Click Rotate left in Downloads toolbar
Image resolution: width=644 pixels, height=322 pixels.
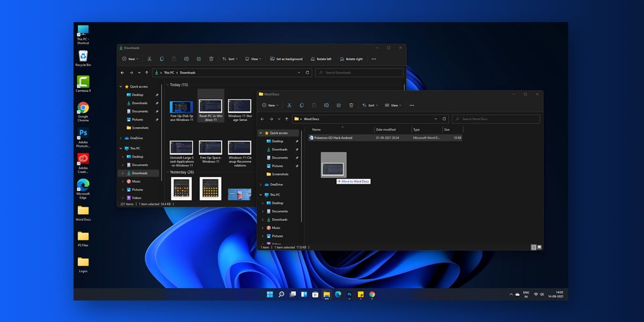coord(320,59)
